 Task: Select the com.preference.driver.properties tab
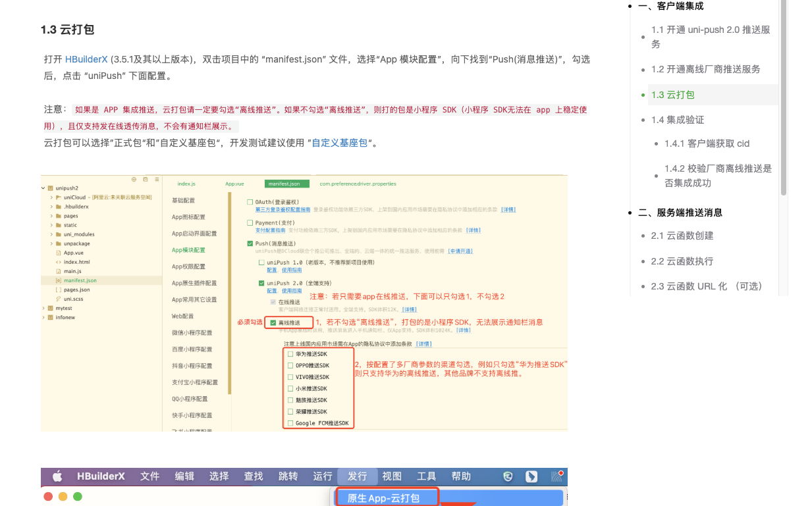(358, 184)
